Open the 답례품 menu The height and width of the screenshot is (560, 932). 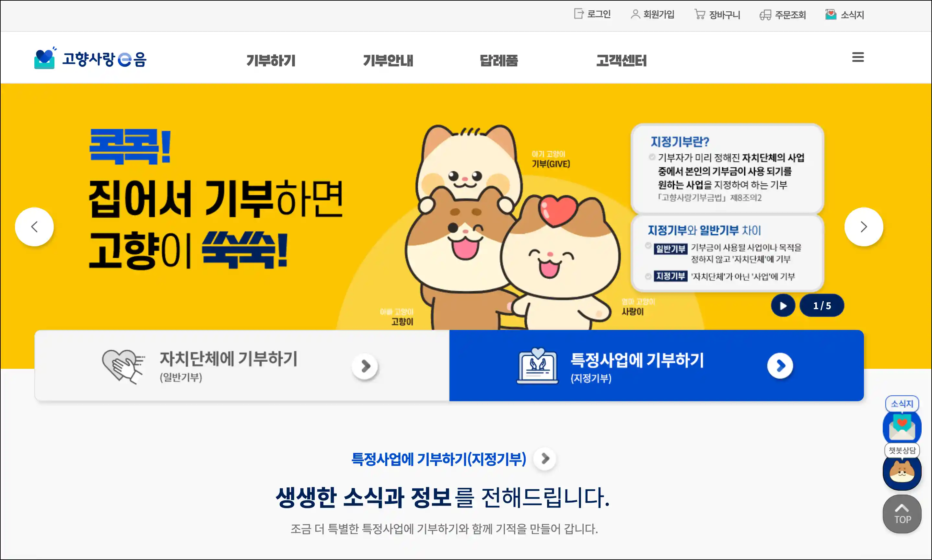499,60
